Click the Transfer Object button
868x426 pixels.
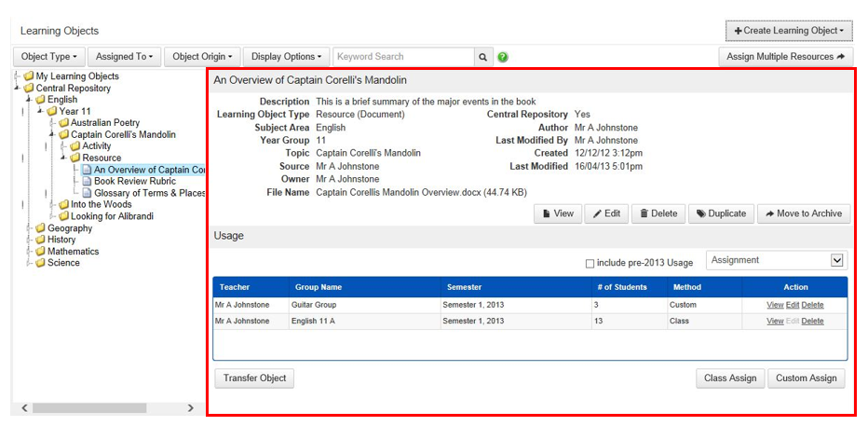[254, 378]
